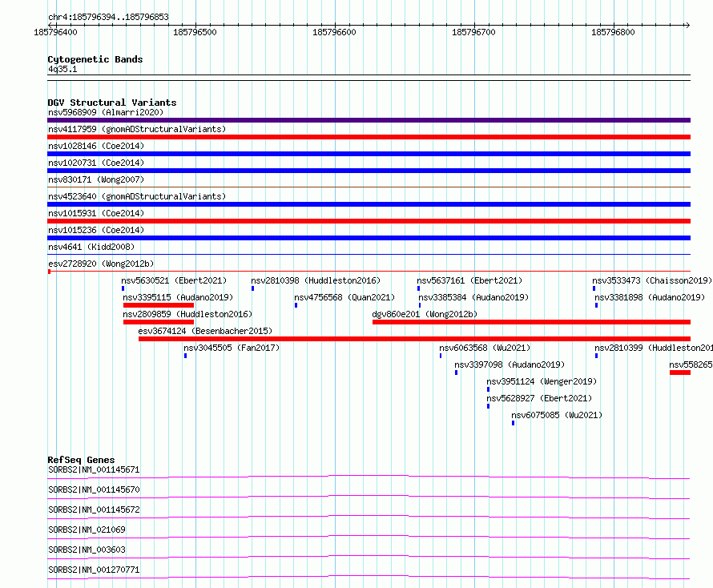
Task: Click the nsv5968909 (Almarri2020) variant label
Action: point(106,112)
